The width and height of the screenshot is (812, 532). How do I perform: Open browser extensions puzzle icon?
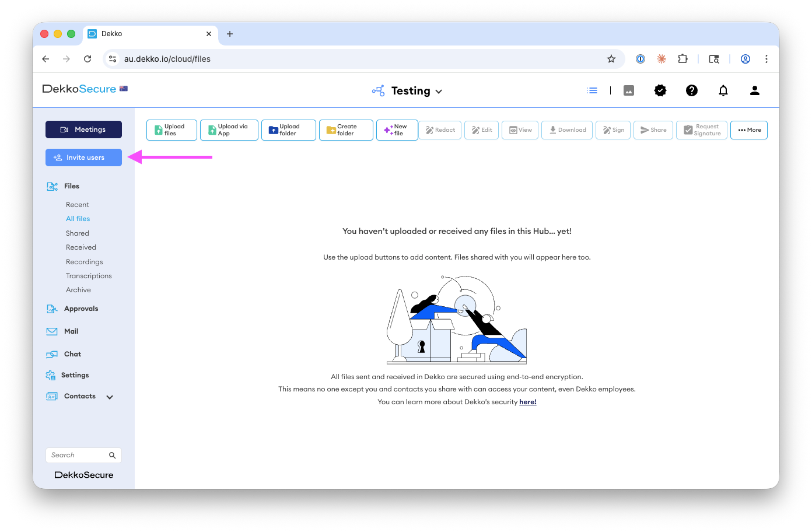tap(682, 59)
